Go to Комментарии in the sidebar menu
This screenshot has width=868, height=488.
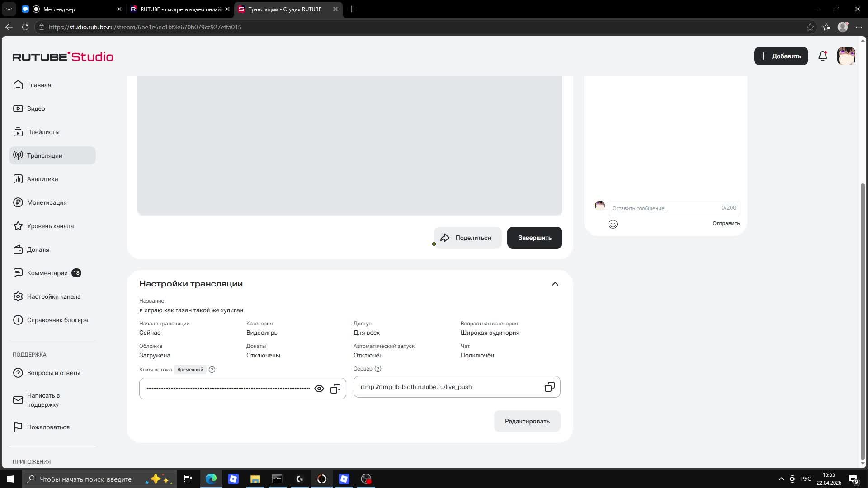pos(47,273)
